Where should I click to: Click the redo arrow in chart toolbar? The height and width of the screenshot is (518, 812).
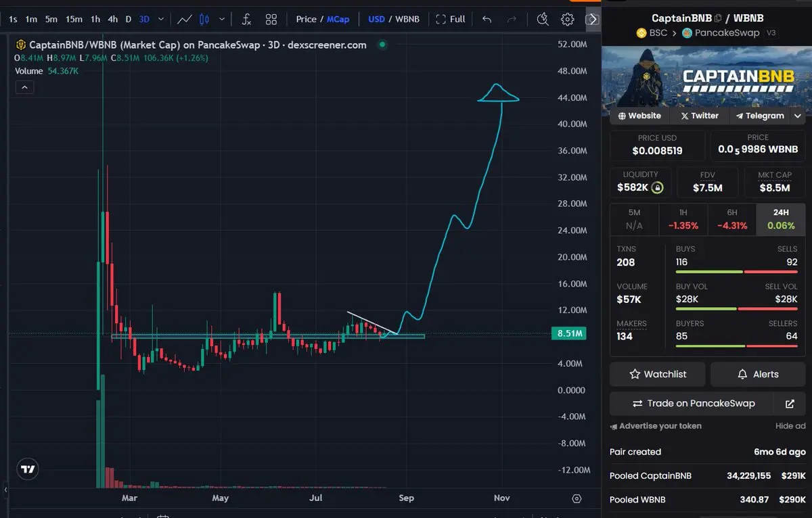click(512, 19)
